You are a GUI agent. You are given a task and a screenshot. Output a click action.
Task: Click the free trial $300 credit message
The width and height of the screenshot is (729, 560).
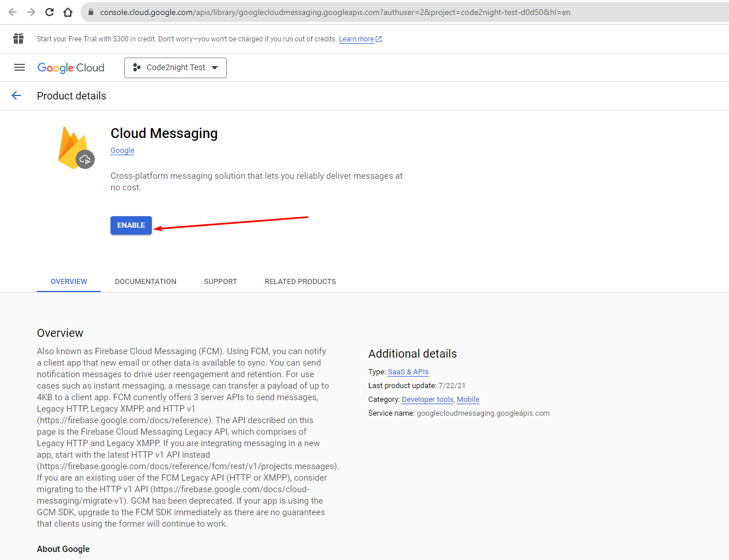[x=186, y=39]
